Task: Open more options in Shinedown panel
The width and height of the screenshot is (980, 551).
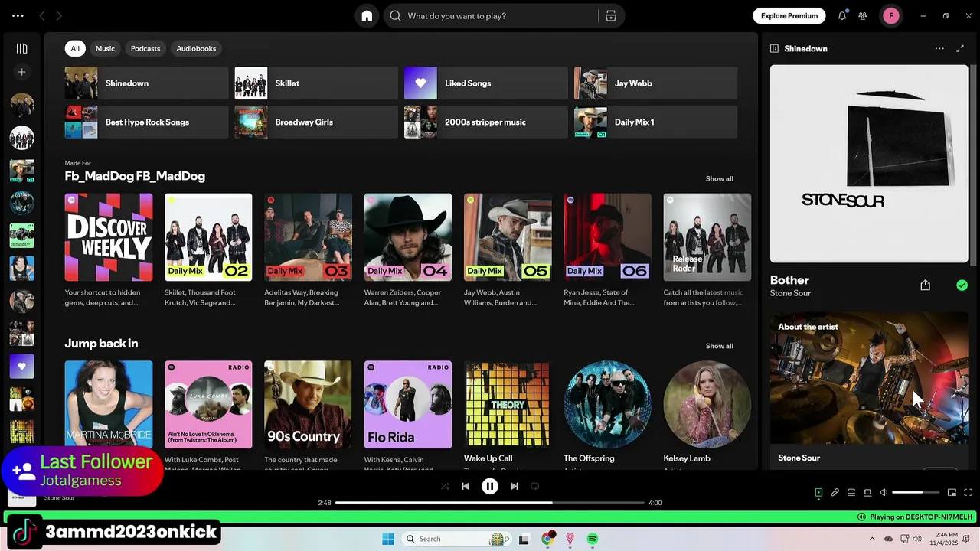Action: [939, 48]
